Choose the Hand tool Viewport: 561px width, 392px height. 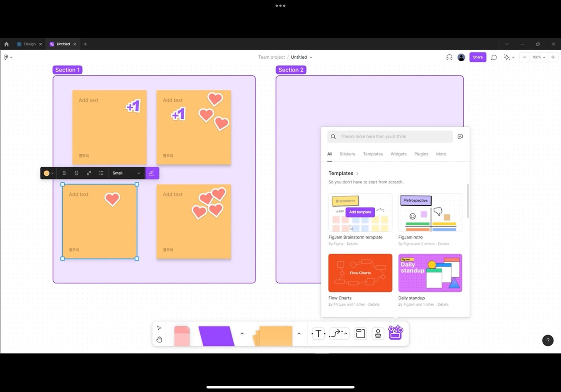pos(159,339)
